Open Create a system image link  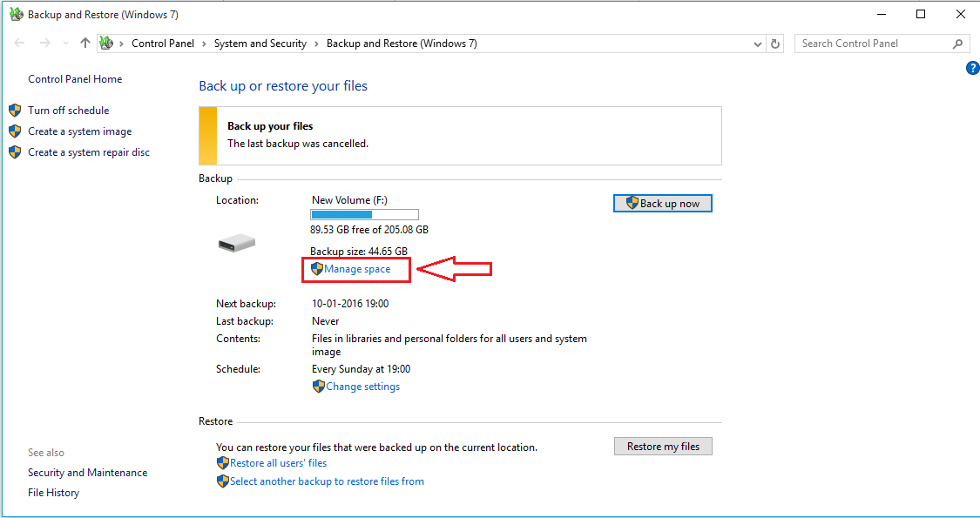coord(80,131)
